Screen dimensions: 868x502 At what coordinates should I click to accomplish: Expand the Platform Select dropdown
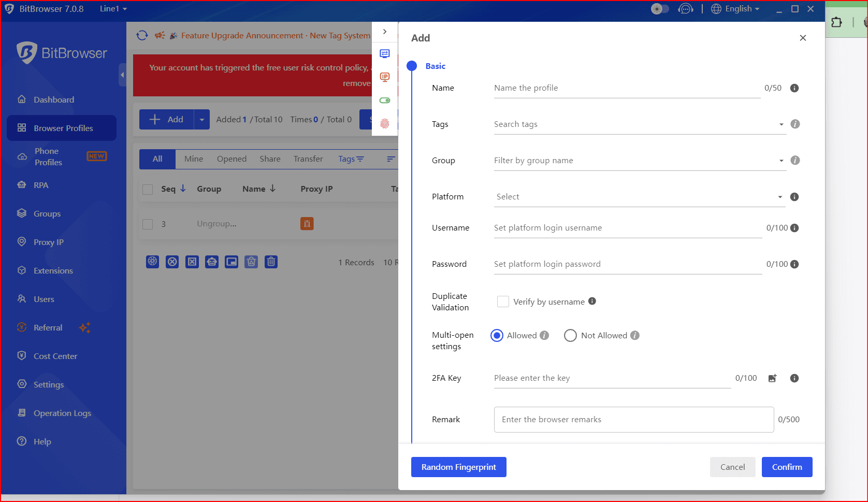point(639,197)
